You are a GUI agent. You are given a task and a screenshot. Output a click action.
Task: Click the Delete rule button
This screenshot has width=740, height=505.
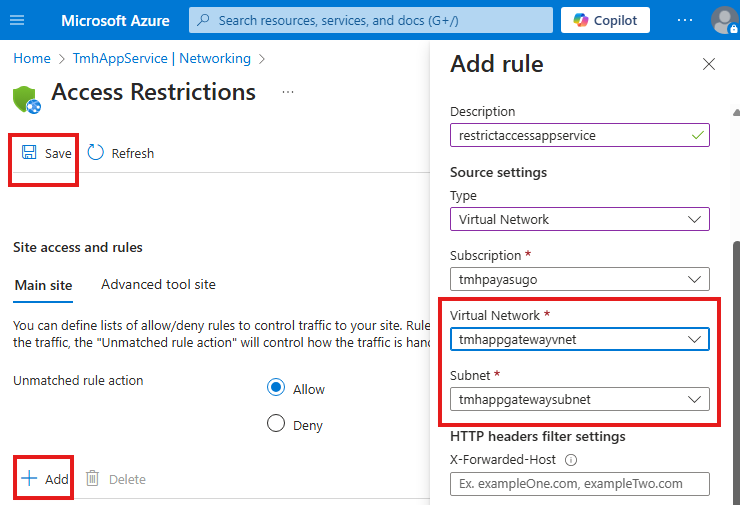(x=116, y=479)
